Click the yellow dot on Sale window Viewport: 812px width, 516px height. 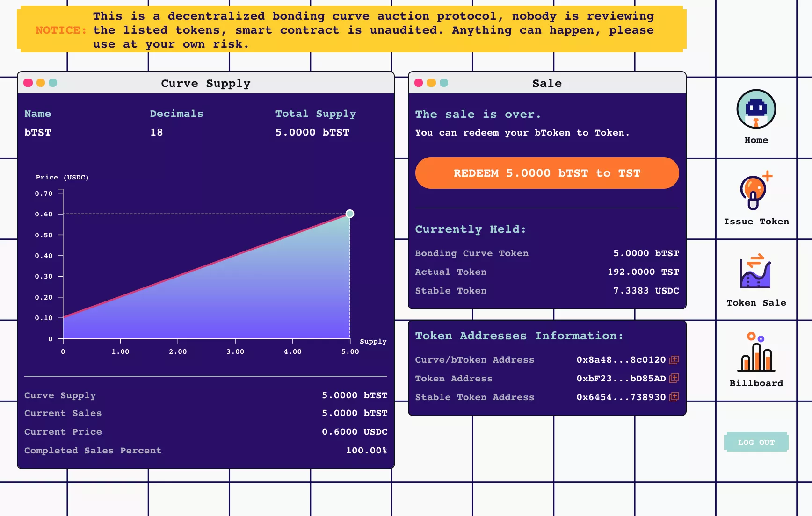[x=431, y=83]
